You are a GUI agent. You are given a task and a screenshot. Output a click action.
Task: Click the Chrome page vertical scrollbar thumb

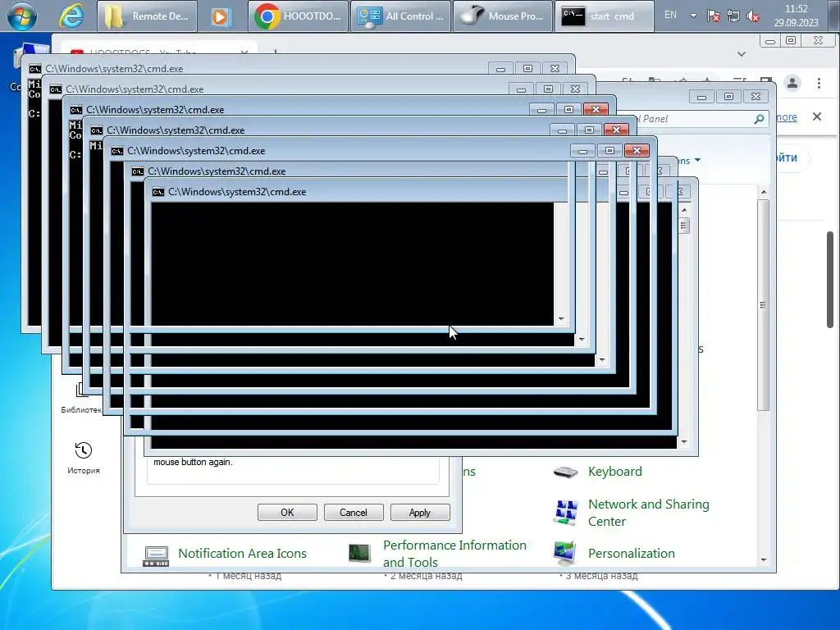pos(830,279)
